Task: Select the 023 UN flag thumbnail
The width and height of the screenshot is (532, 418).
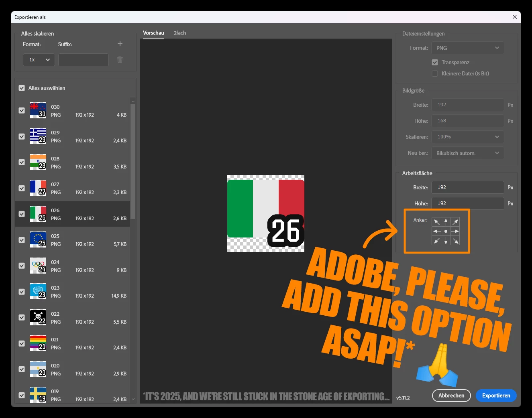Action: click(x=38, y=291)
